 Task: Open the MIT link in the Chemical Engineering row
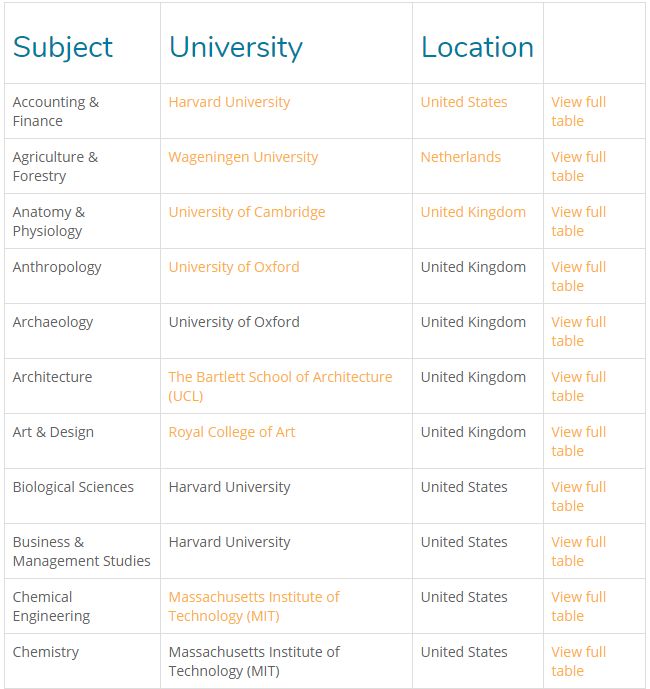point(254,606)
